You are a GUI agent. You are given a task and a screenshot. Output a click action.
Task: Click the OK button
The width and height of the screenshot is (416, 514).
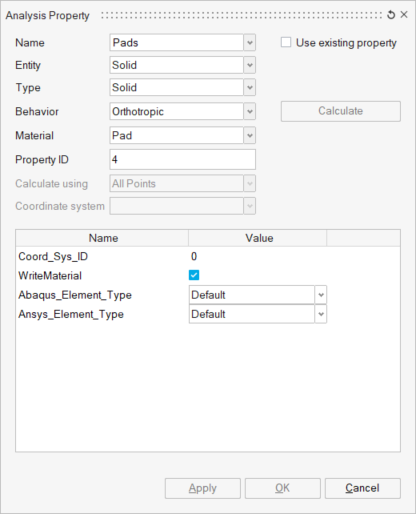pos(283,488)
